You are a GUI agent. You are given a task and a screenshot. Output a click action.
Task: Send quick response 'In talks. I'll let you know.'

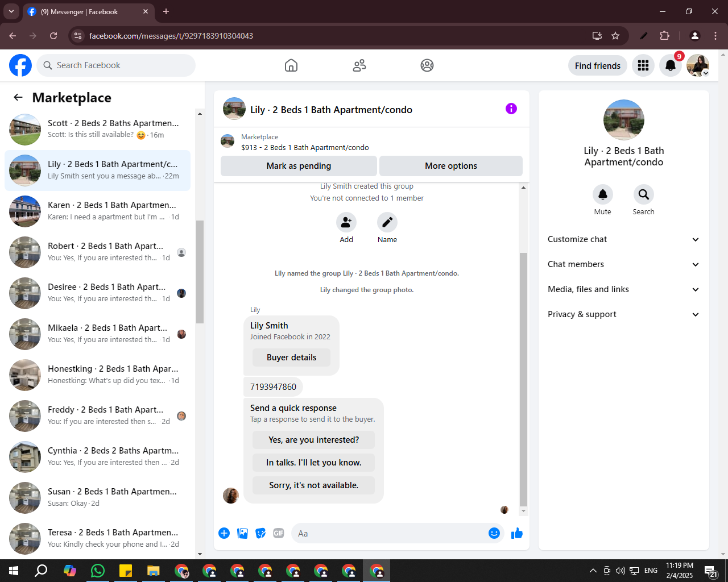click(313, 463)
